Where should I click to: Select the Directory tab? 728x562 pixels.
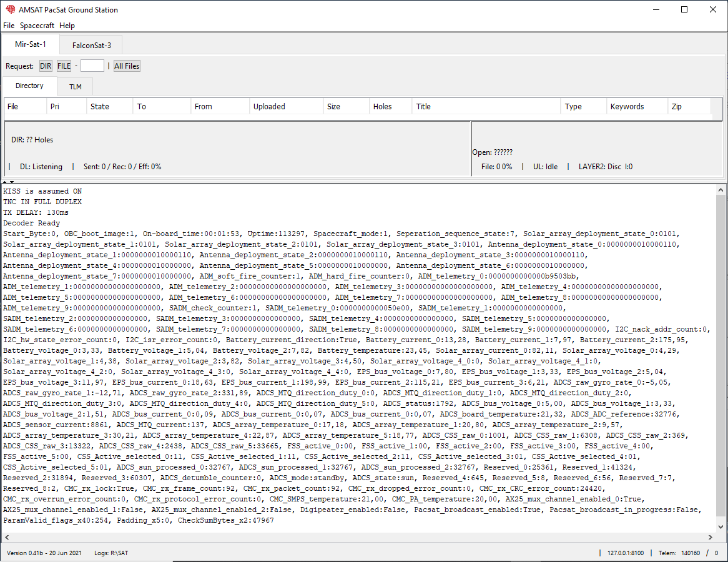click(x=29, y=86)
